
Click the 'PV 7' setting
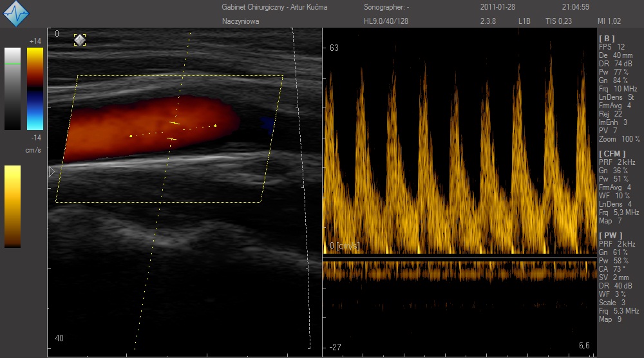pyautogui.click(x=608, y=131)
